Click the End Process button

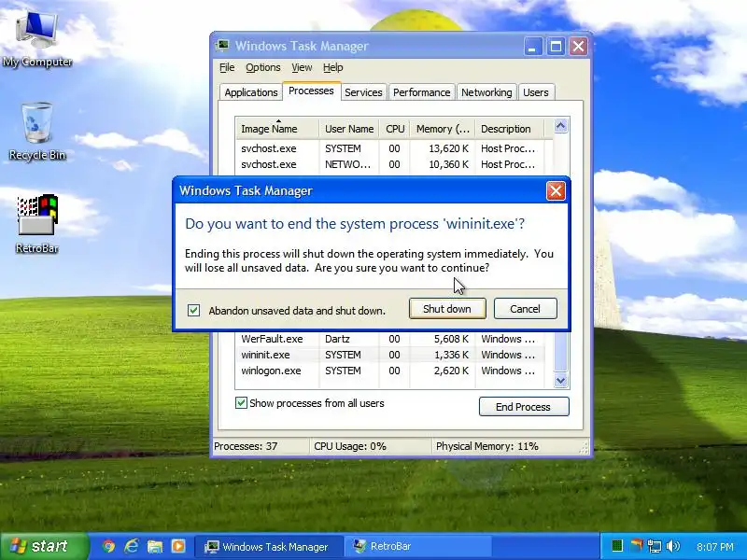(x=524, y=407)
